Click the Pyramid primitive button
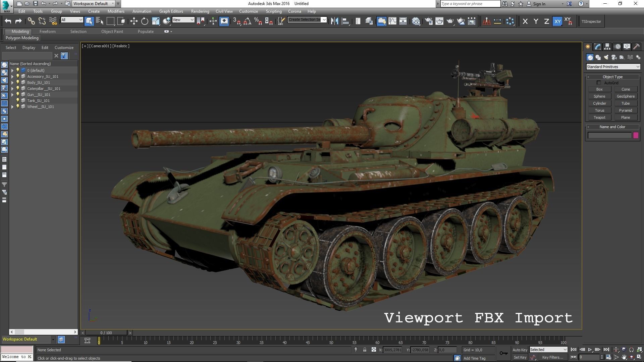 click(626, 110)
